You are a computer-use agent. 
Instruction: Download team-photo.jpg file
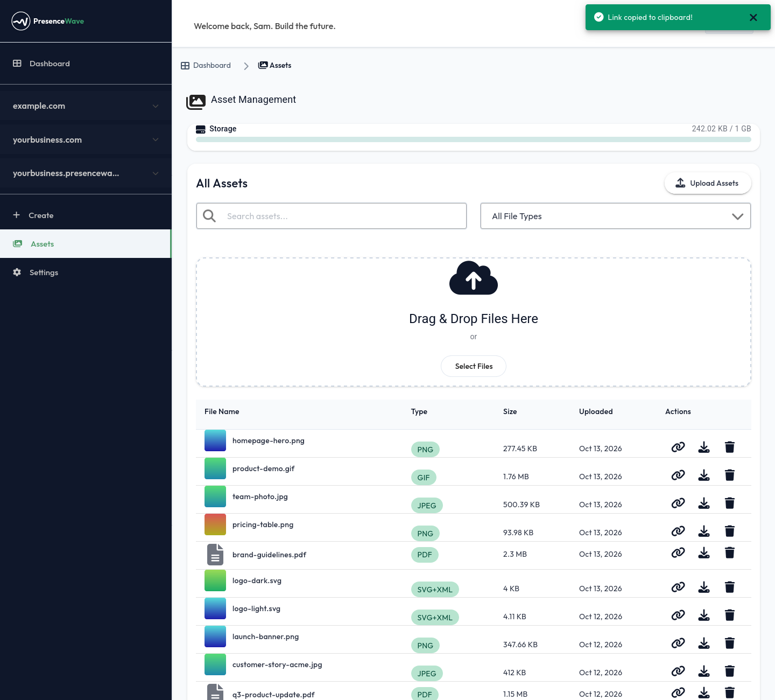click(704, 503)
